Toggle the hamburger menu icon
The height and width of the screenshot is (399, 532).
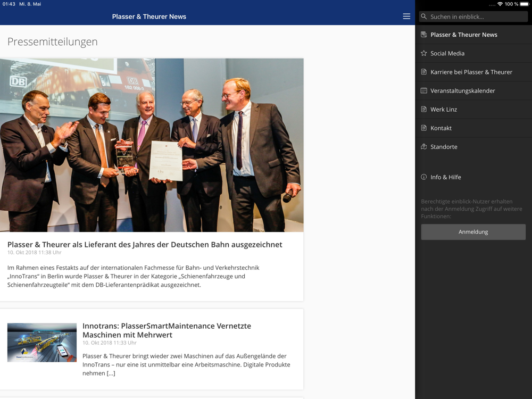tap(406, 16)
